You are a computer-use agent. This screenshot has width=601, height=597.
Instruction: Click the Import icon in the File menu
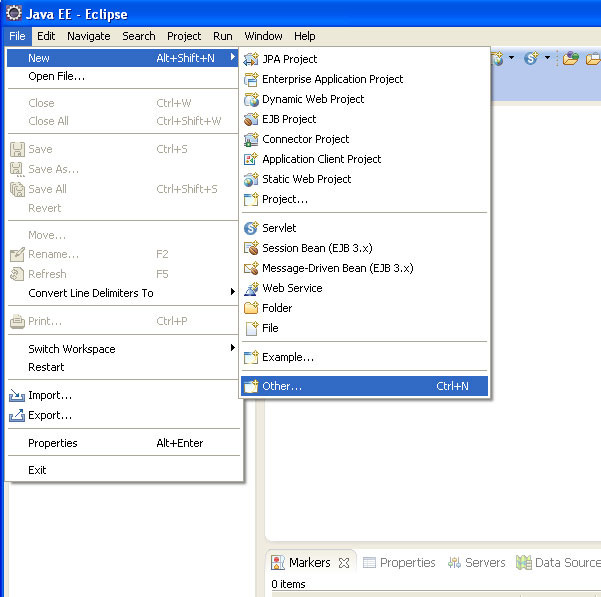17,395
